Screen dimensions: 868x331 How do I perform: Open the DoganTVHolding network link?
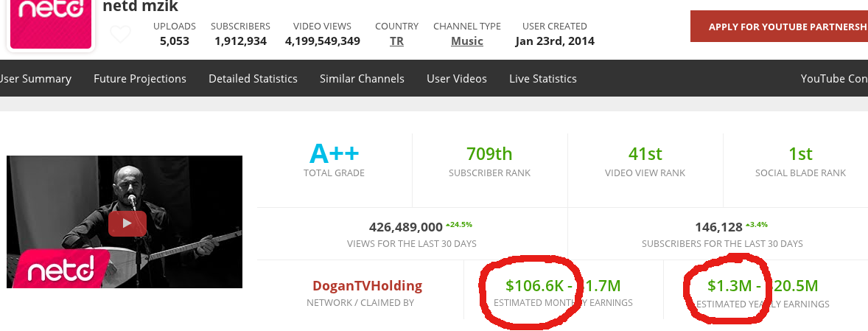click(x=367, y=285)
